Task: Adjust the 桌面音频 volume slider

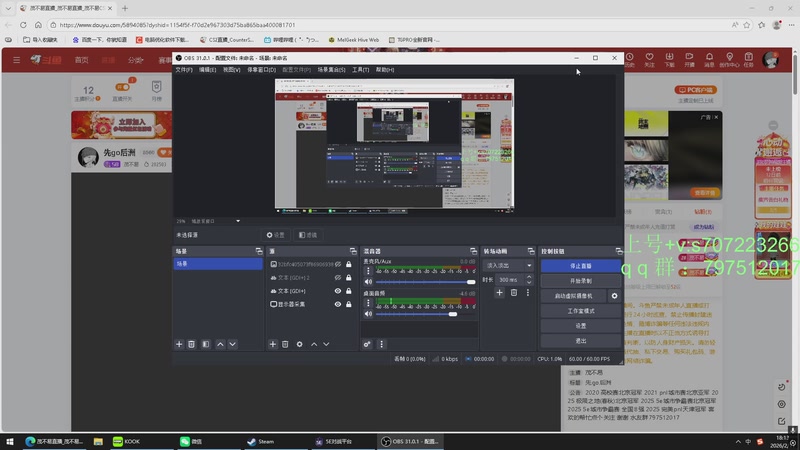Action: 426,314
